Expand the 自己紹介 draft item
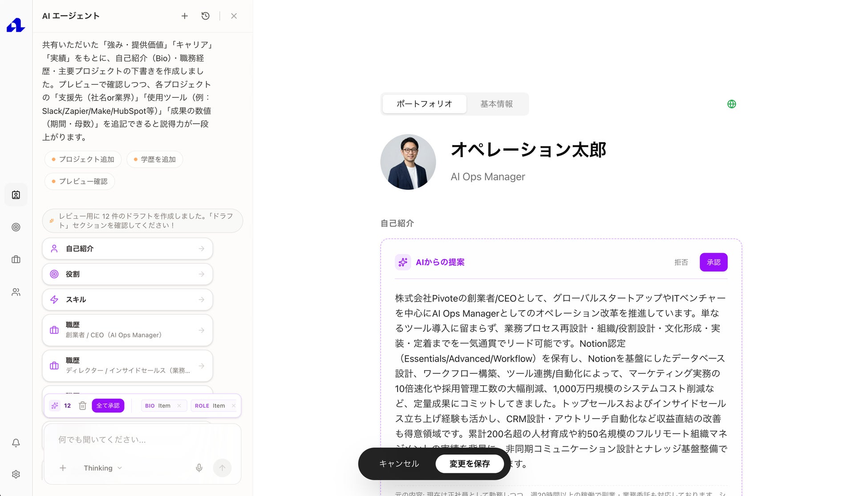This screenshot has width=868, height=496. pyautogui.click(x=127, y=249)
